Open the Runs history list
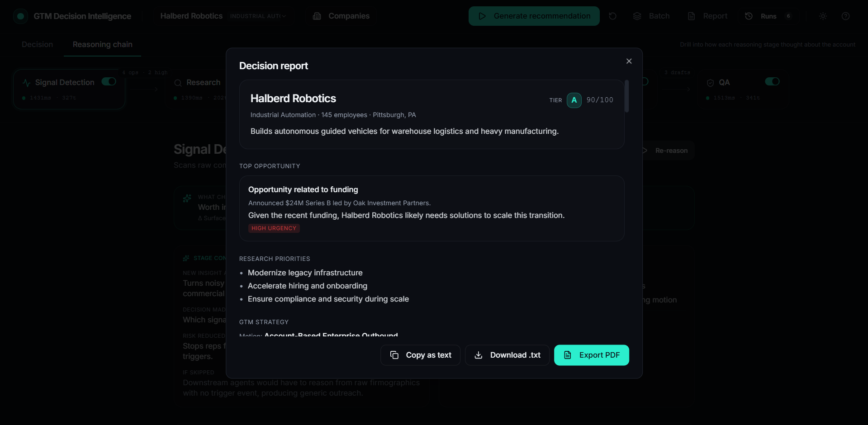The image size is (868, 425). pyautogui.click(x=768, y=16)
